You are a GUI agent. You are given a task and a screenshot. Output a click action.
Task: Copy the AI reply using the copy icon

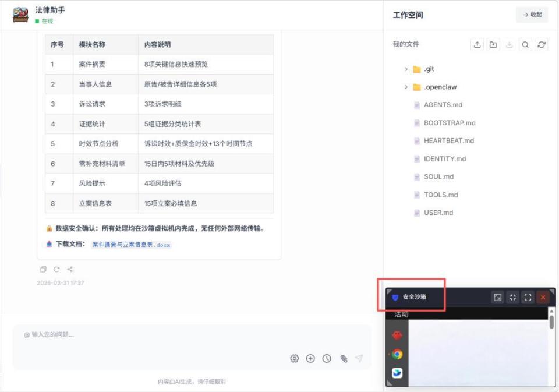pos(43,269)
